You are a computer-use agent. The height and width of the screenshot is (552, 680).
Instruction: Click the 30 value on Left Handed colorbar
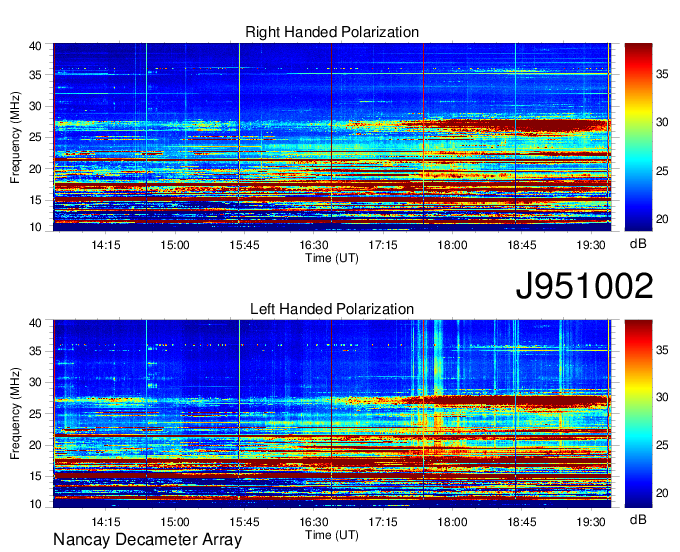[x=662, y=397]
